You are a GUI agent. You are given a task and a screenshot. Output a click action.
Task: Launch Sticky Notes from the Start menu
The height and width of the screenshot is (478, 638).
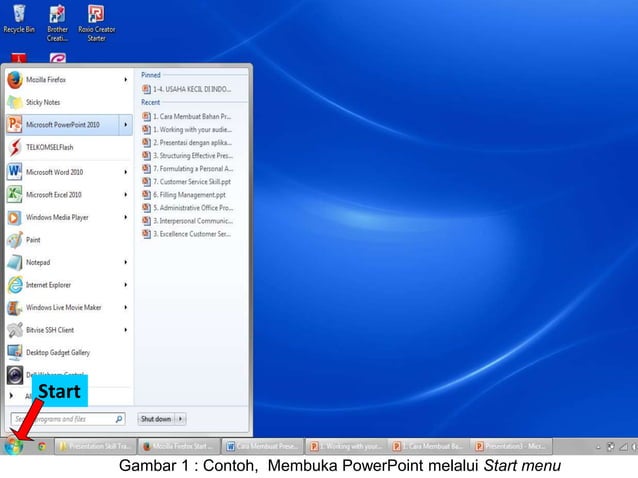pos(43,102)
